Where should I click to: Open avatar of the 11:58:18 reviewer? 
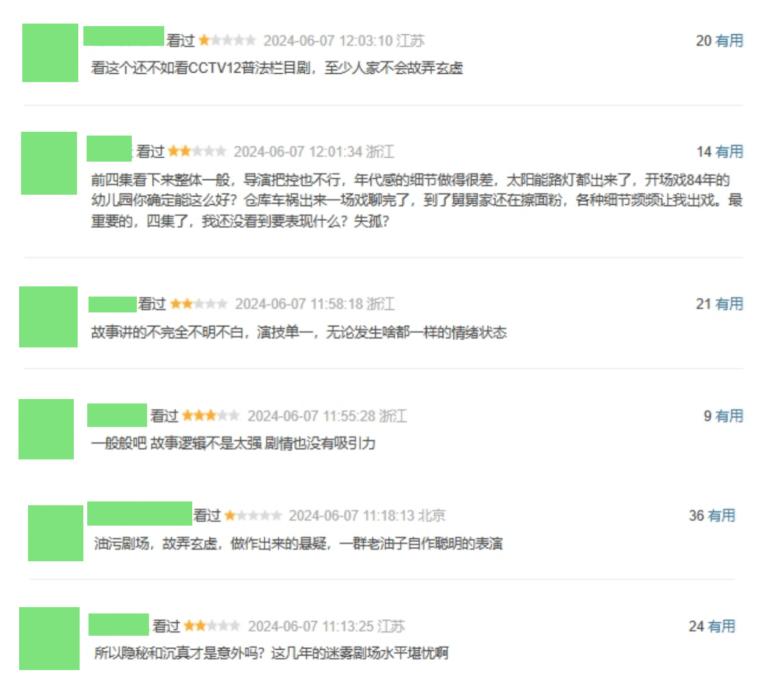(x=48, y=317)
